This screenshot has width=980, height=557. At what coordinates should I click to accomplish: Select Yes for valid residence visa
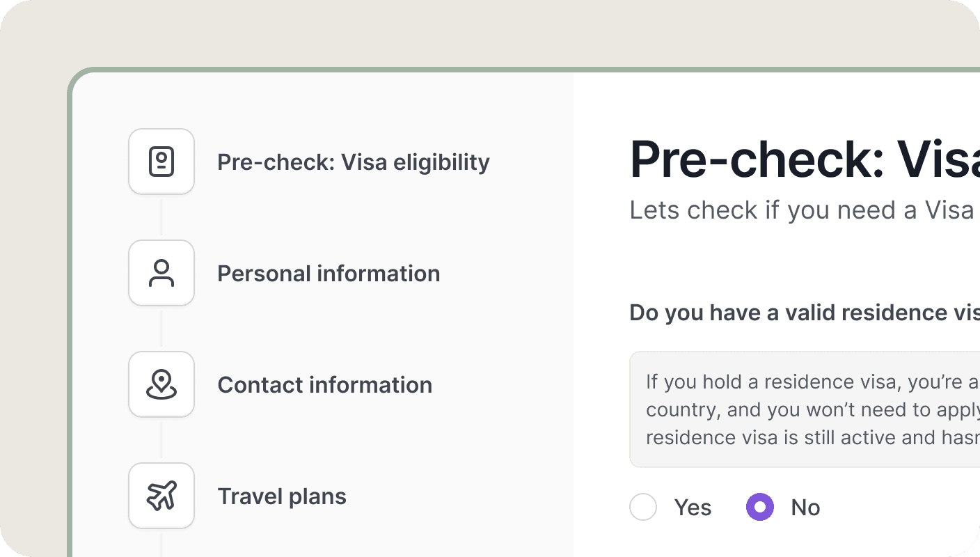(x=643, y=507)
